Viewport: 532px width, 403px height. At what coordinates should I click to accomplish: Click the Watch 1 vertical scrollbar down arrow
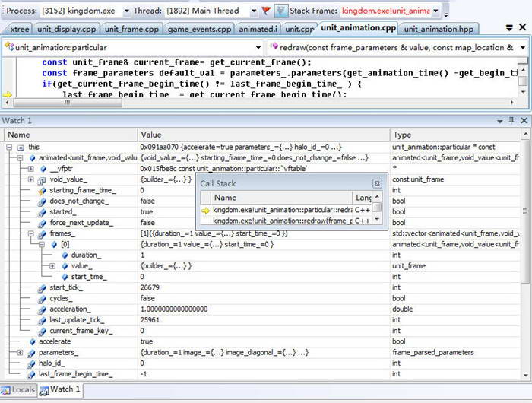click(527, 376)
